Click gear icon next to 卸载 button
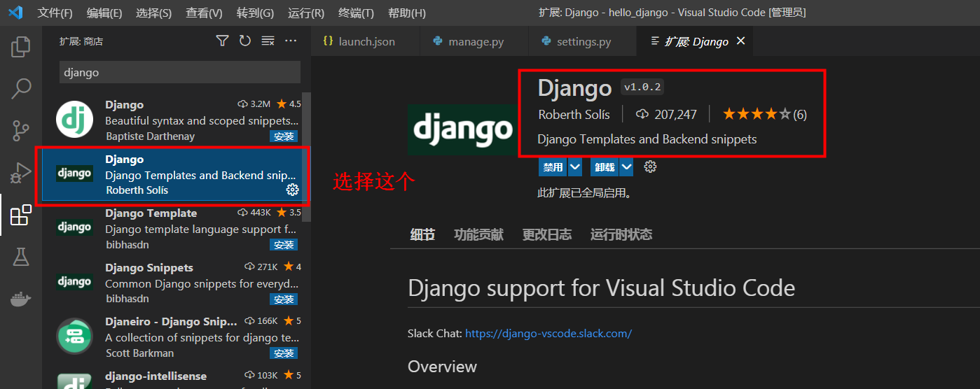The width and height of the screenshot is (980, 389). tap(650, 167)
